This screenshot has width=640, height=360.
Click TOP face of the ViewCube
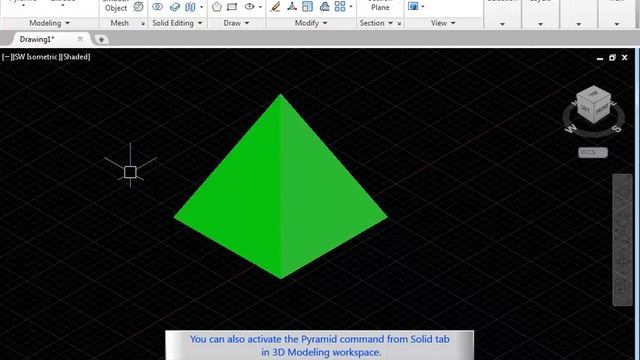tap(593, 93)
